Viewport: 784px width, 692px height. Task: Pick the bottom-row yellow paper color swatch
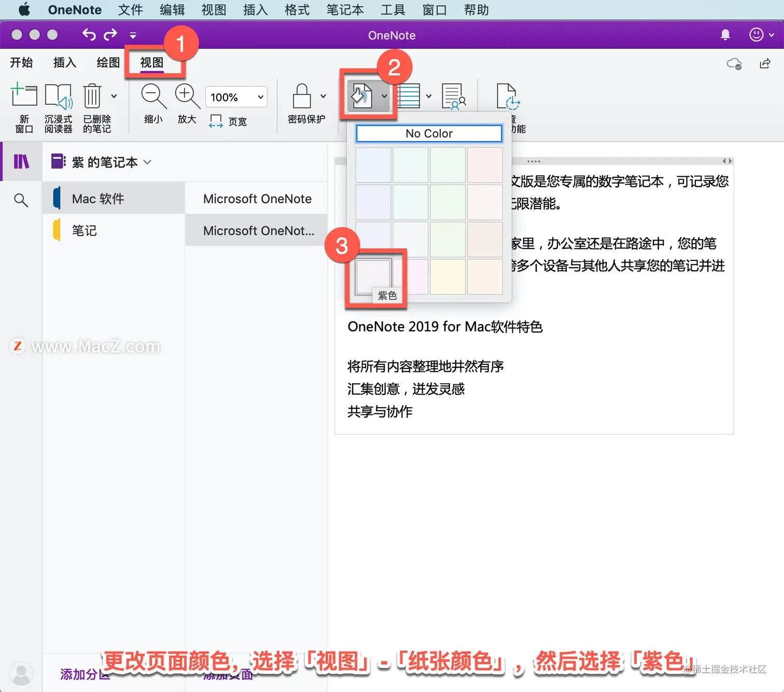(447, 277)
